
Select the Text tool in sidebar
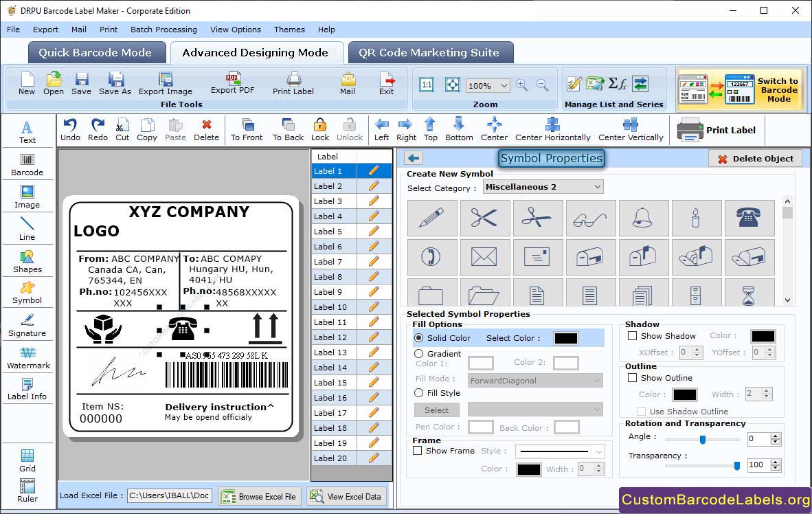point(27,132)
